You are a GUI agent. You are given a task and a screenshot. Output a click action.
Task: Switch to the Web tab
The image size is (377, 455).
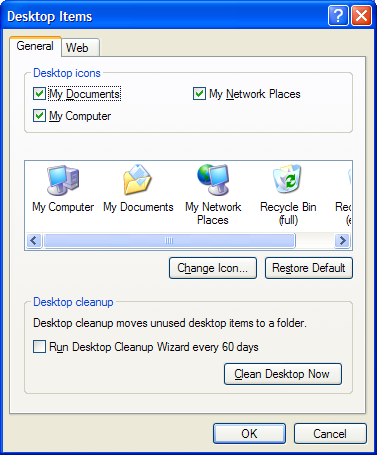click(80, 48)
